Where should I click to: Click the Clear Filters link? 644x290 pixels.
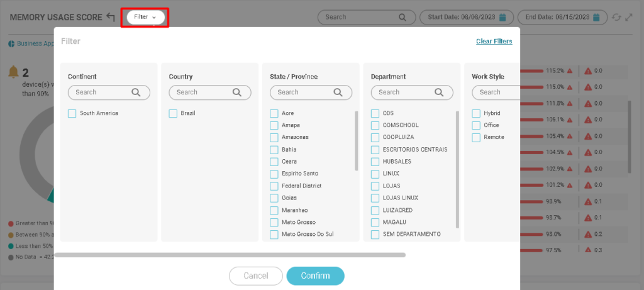pos(494,42)
